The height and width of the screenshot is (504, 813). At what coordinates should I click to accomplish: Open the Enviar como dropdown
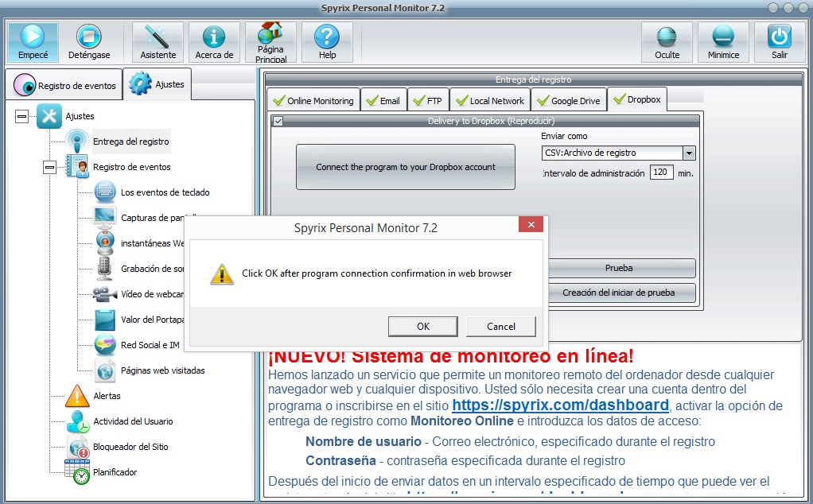689,153
